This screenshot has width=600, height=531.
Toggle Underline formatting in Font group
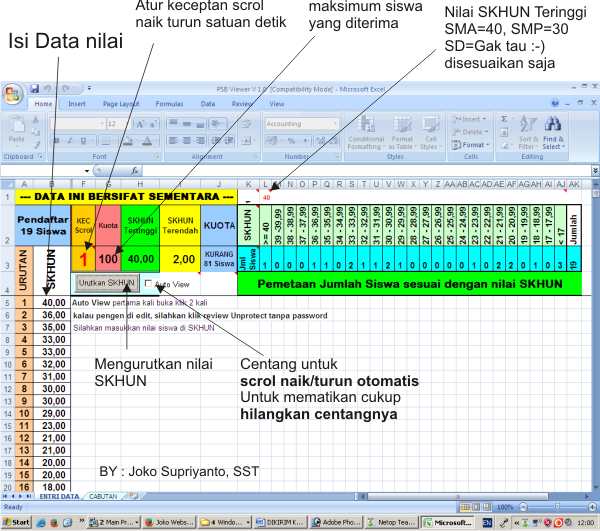click(x=83, y=141)
